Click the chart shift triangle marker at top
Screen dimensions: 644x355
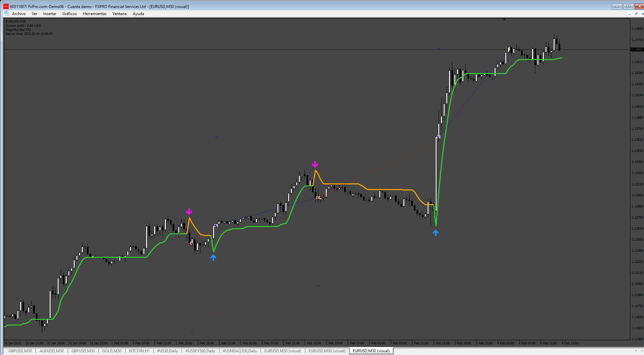[x=504, y=20]
